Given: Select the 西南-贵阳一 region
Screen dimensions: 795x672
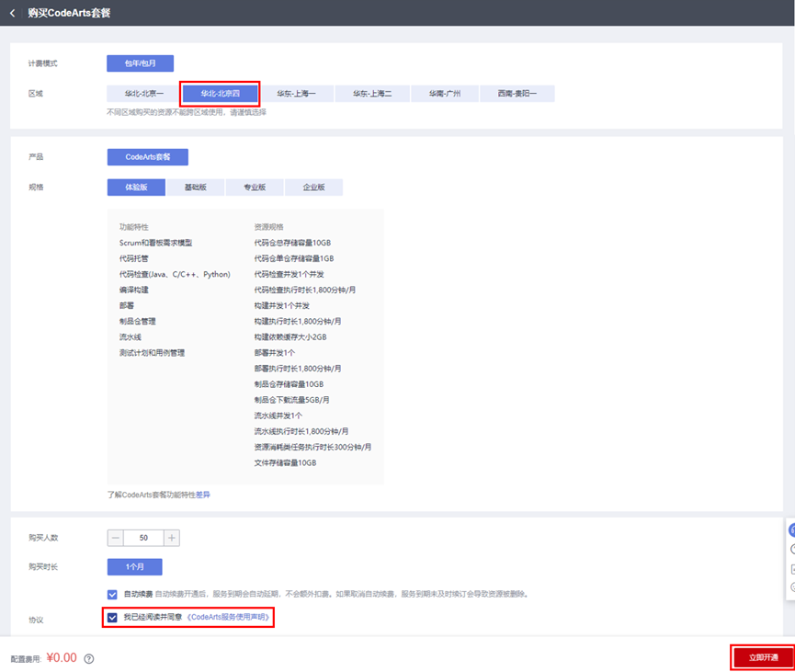Looking at the screenshot, I should pos(517,94).
